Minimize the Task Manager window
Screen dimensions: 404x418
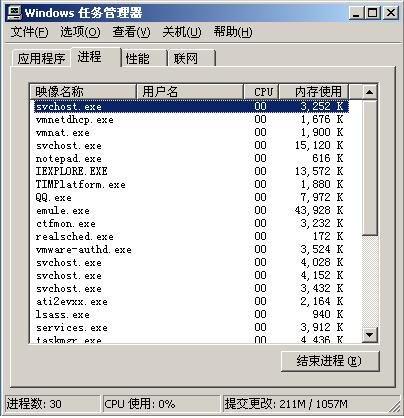[x=356, y=13]
